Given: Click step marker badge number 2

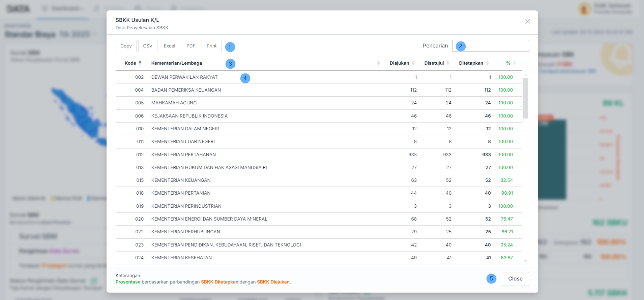Looking at the screenshot, I should coord(461,46).
